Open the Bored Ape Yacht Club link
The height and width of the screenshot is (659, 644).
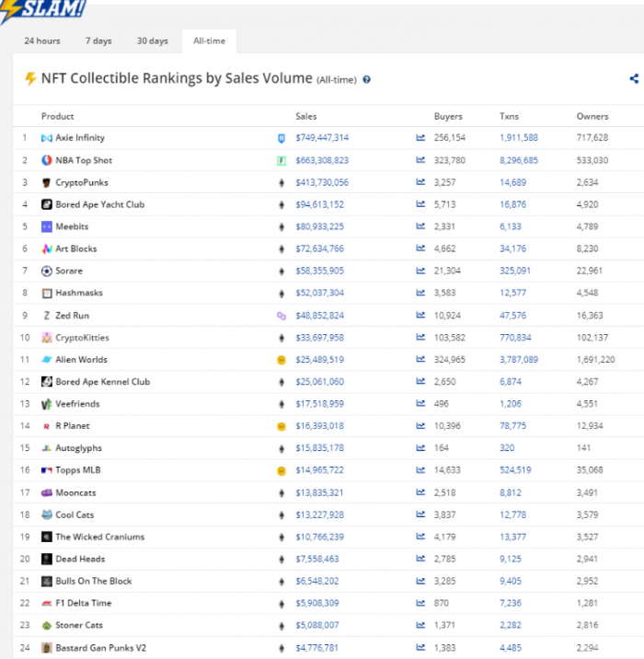pos(100,204)
